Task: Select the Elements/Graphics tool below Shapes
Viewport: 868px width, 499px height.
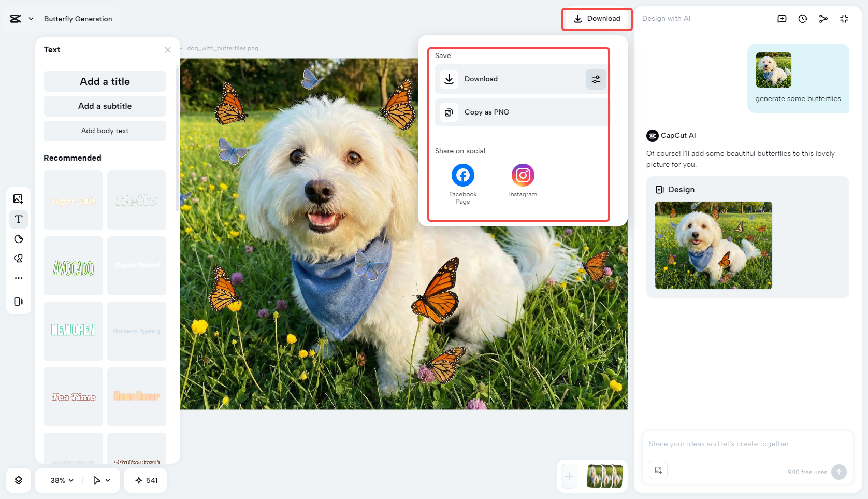Action: point(19,258)
